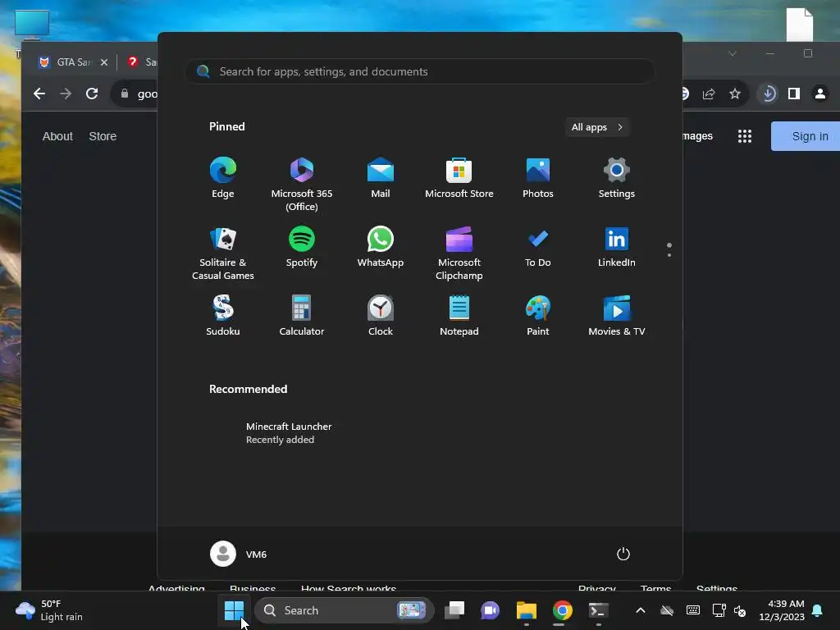
Task: Open Task View on the taskbar
Action: pyautogui.click(x=454, y=610)
